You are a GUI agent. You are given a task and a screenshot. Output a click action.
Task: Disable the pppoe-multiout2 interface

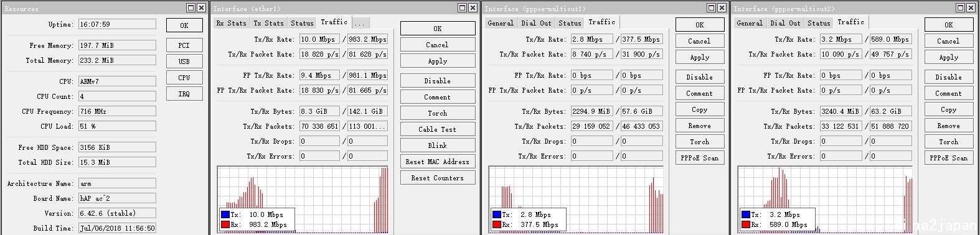(x=948, y=77)
